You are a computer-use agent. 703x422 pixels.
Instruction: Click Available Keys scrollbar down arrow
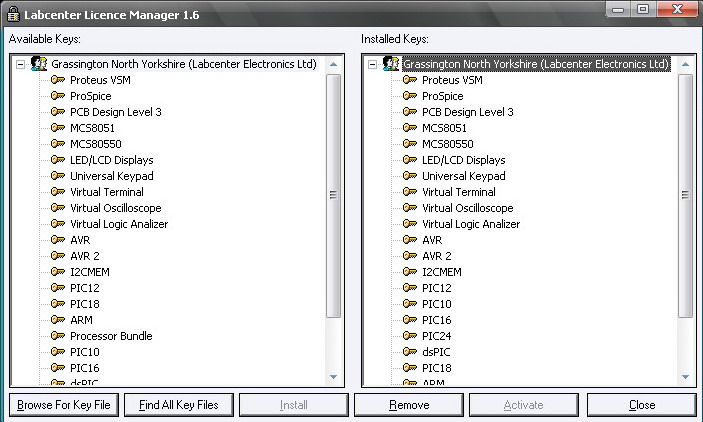coord(333,377)
